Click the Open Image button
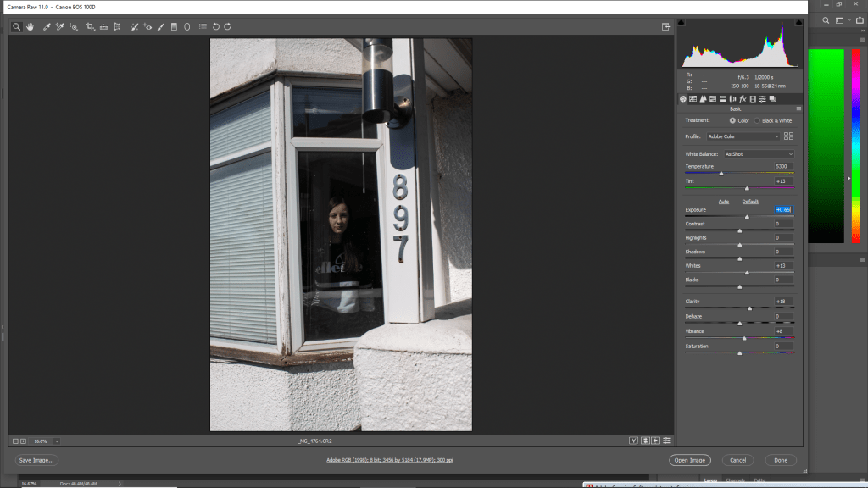The width and height of the screenshot is (868, 488). pos(688,460)
